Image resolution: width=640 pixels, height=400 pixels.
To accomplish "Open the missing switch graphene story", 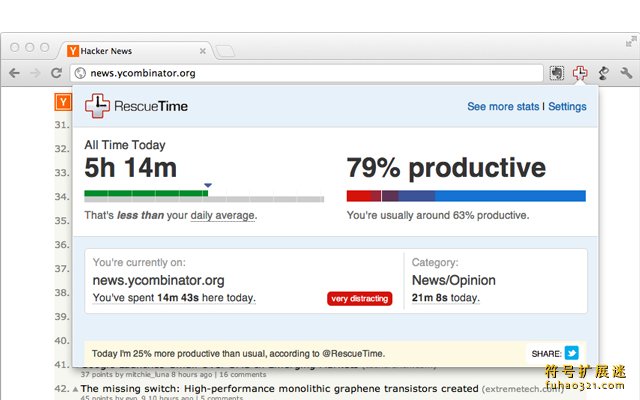I will click(279, 389).
